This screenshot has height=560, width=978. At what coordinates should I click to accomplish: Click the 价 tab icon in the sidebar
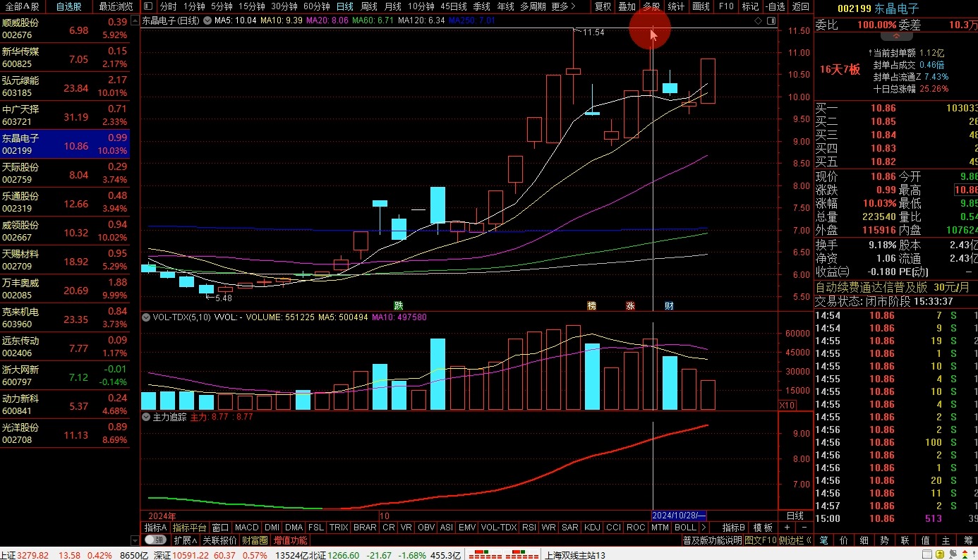(843, 540)
